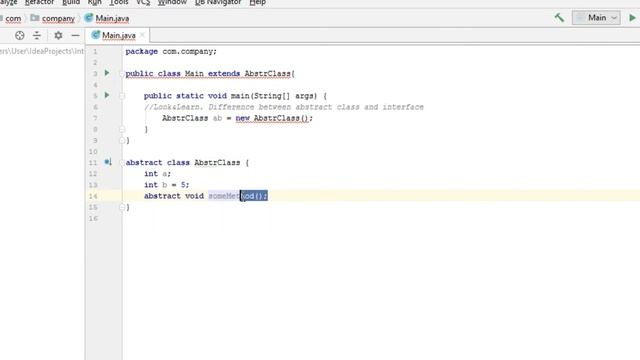Click the com breadcrumb in navigation bar
Viewport: 640px width, 360px height.
click(12, 18)
